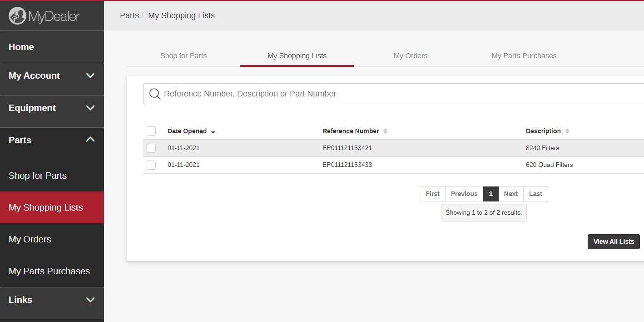Check the select-all checkbox in table header
The image size is (644, 322).
151,131
